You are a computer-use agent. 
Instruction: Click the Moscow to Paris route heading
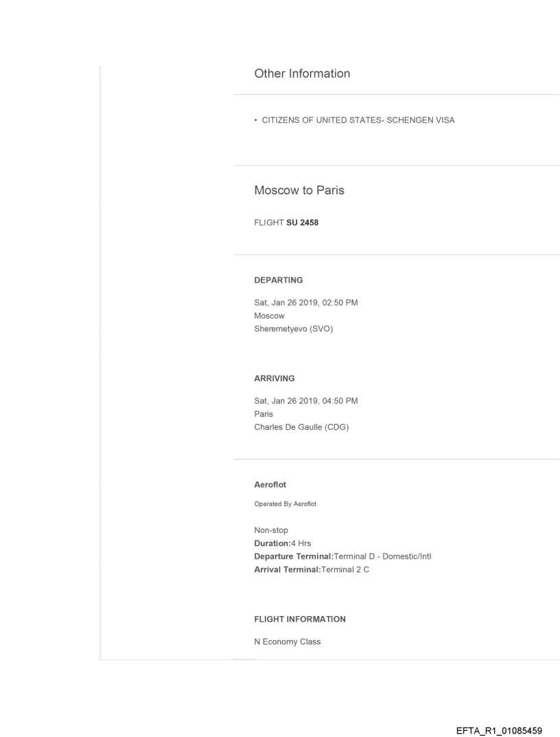coord(299,190)
